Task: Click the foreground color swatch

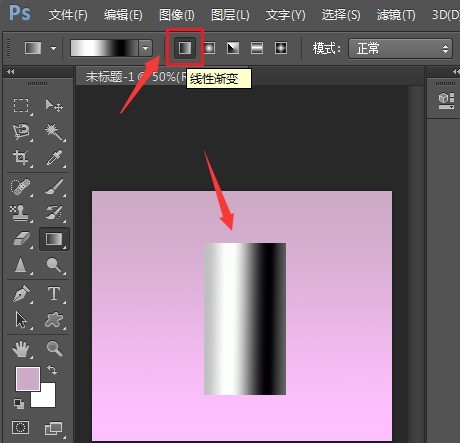Action: click(x=28, y=379)
